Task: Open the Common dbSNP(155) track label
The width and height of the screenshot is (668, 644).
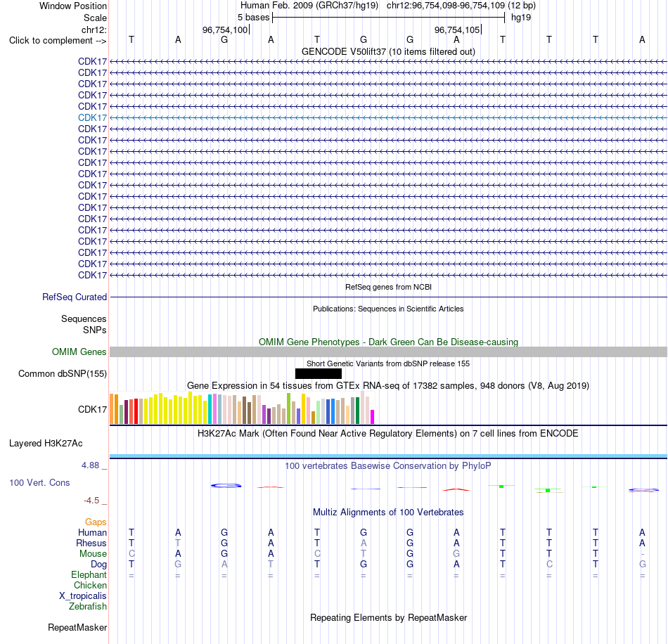Action: point(63,373)
